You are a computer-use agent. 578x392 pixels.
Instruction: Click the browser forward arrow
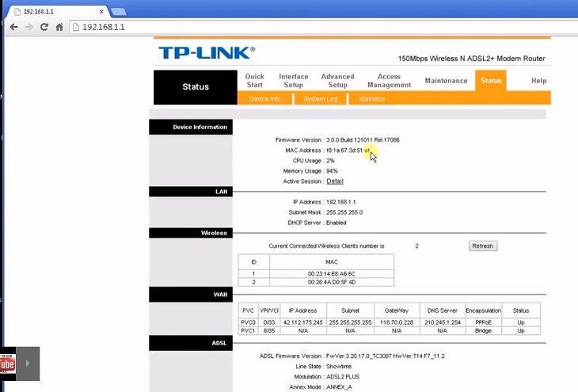click(x=29, y=27)
